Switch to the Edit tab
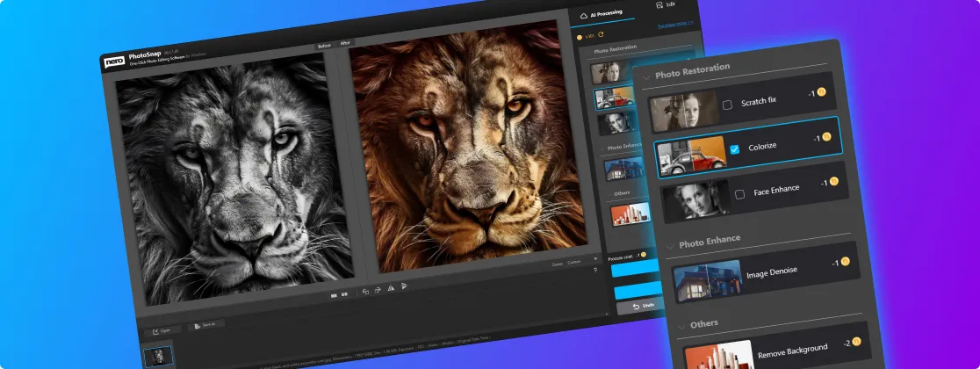 click(x=667, y=4)
